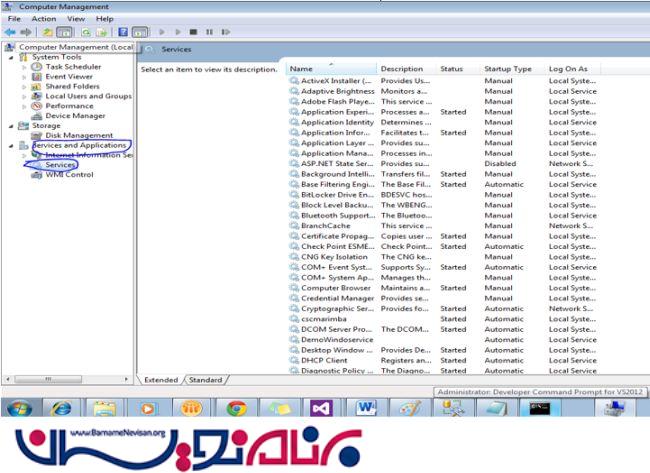Click the Back arrow in the toolbar
This screenshot has width=650, height=473.
tap(10, 32)
